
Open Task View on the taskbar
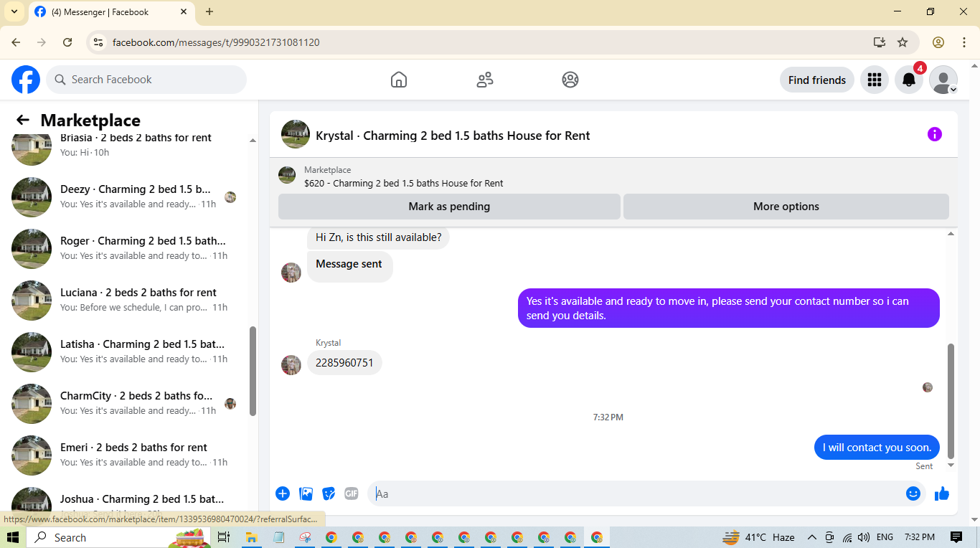[x=224, y=537]
